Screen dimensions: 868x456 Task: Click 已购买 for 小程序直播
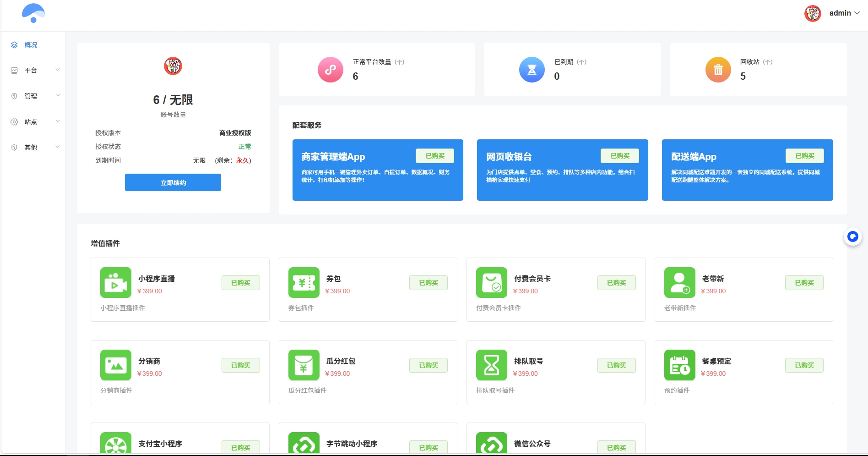pos(241,283)
